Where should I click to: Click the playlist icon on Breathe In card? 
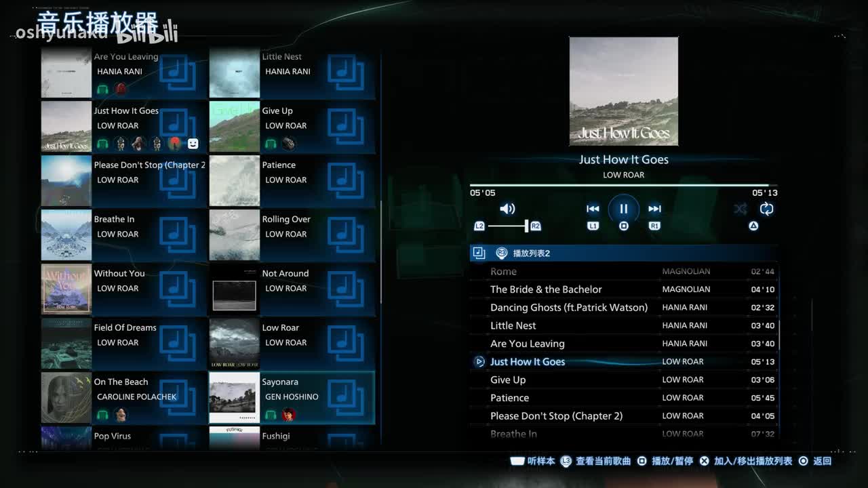point(178,235)
